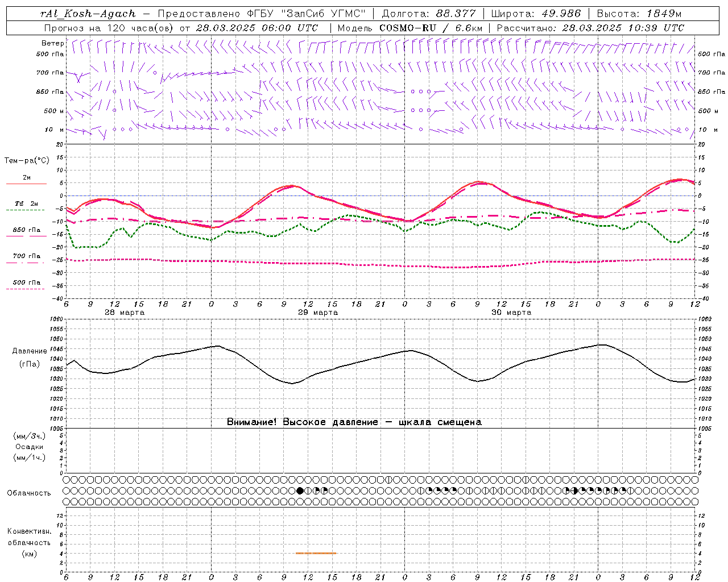Click the Широта: 49.986 value

point(536,14)
